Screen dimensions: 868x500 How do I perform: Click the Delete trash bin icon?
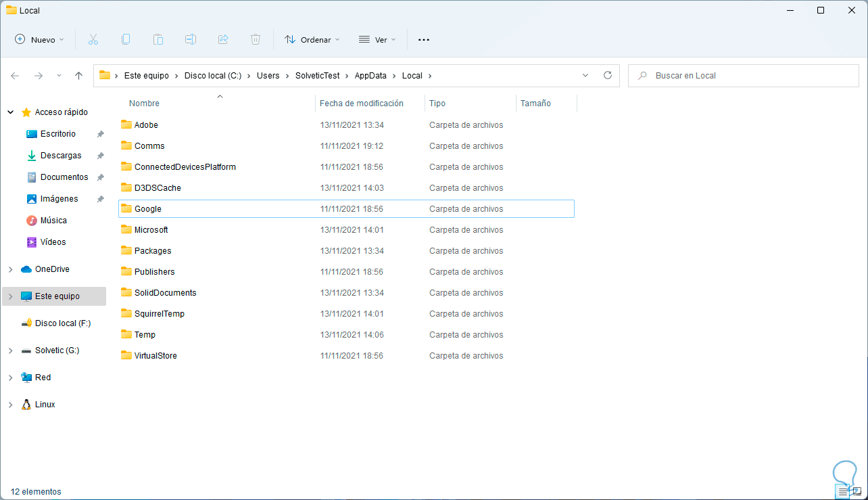[256, 40]
